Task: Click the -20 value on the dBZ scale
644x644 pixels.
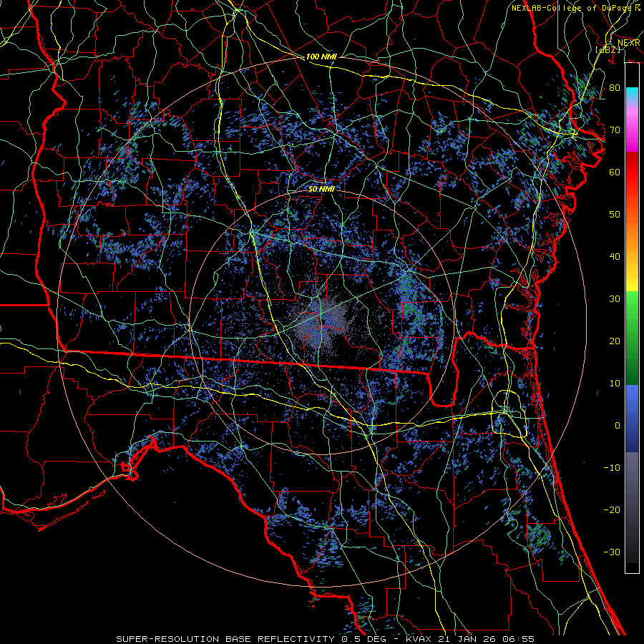Action: (x=612, y=509)
